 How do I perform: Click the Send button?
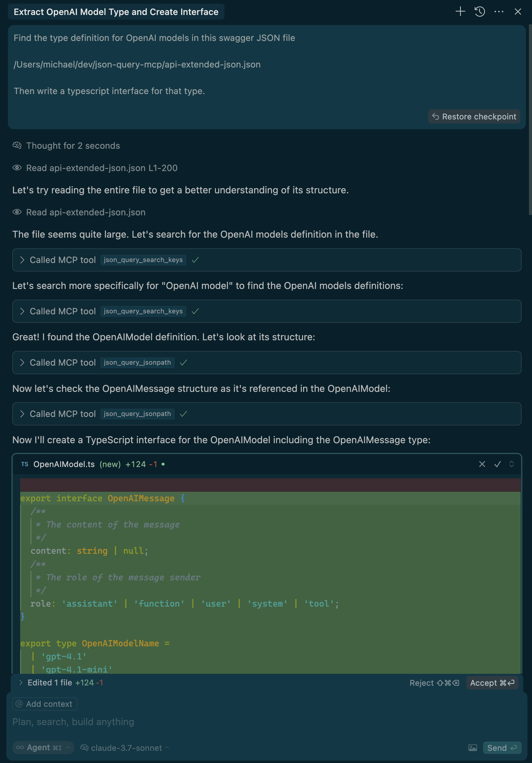tap(502, 748)
